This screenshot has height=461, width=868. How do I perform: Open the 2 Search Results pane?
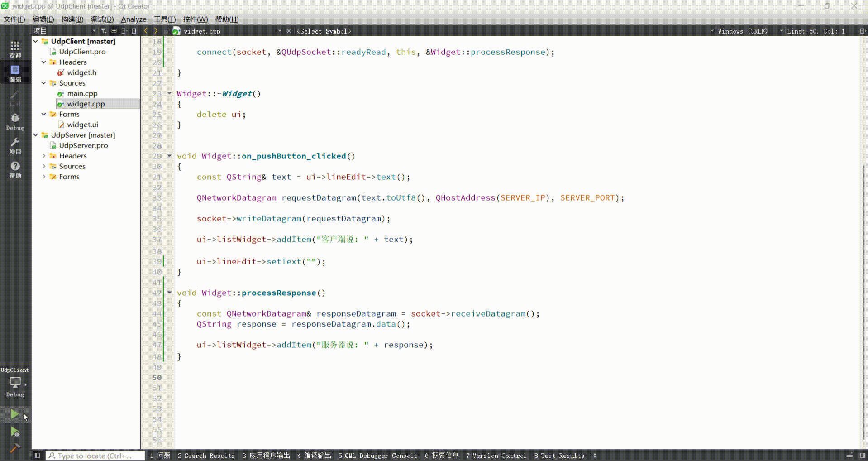point(206,456)
